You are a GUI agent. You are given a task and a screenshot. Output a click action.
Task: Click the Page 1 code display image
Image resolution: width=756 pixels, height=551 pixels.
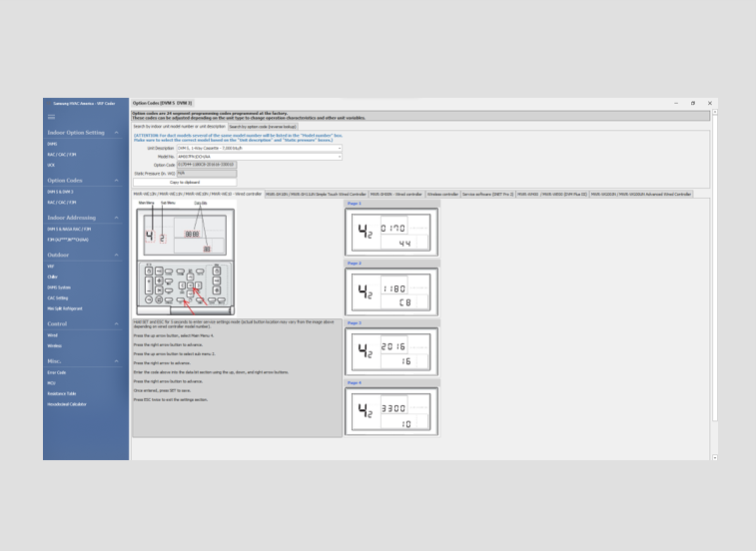391,235
